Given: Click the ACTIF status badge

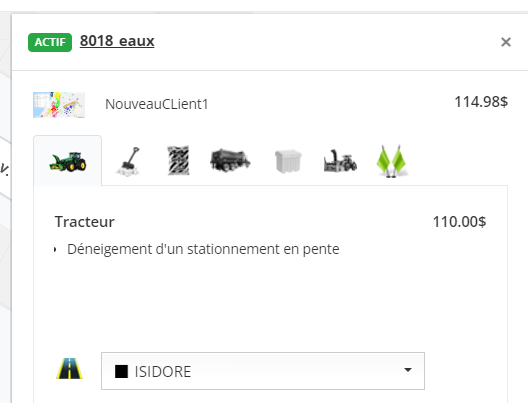Looking at the screenshot, I should (50, 42).
